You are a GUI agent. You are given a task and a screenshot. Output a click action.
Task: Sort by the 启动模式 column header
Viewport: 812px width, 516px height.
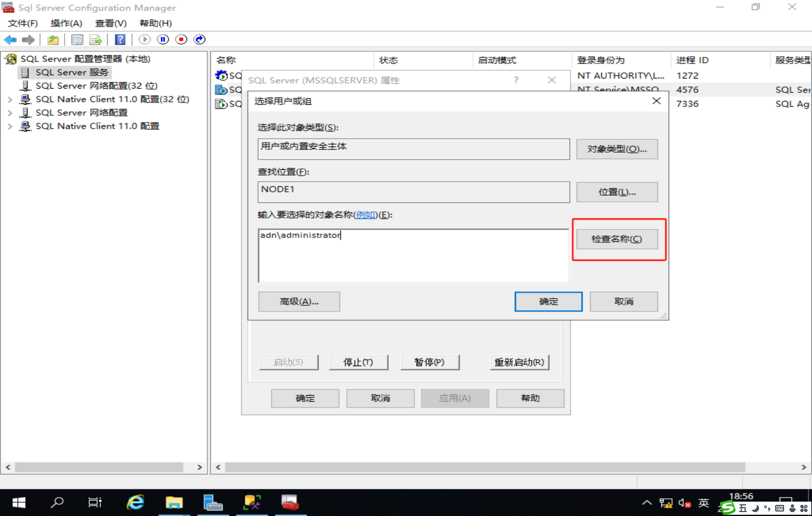522,60
